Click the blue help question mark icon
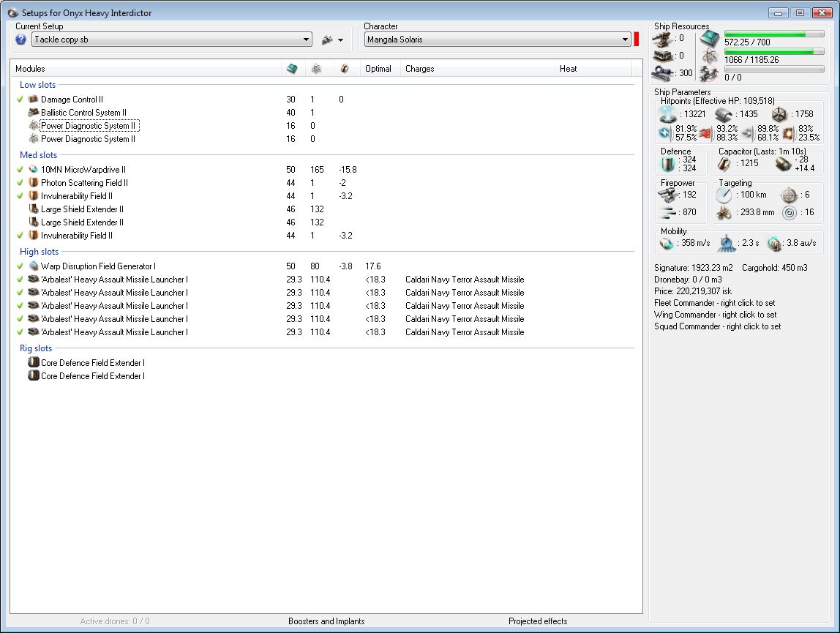This screenshot has height=633, width=840. [21, 40]
